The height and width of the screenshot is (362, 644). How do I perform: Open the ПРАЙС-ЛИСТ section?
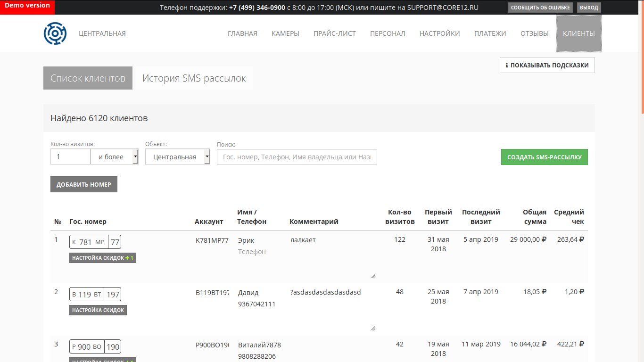click(335, 33)
